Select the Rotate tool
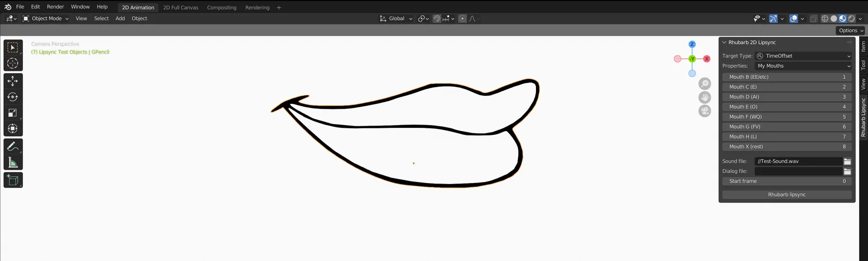The height and width of the screenshot is (261, 868). pos(13,97)
